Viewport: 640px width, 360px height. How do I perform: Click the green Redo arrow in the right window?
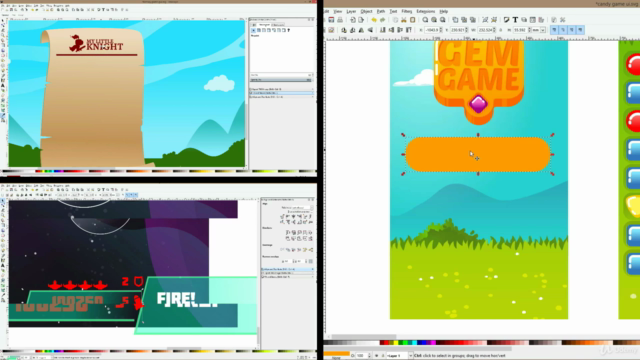click(382, 20)
